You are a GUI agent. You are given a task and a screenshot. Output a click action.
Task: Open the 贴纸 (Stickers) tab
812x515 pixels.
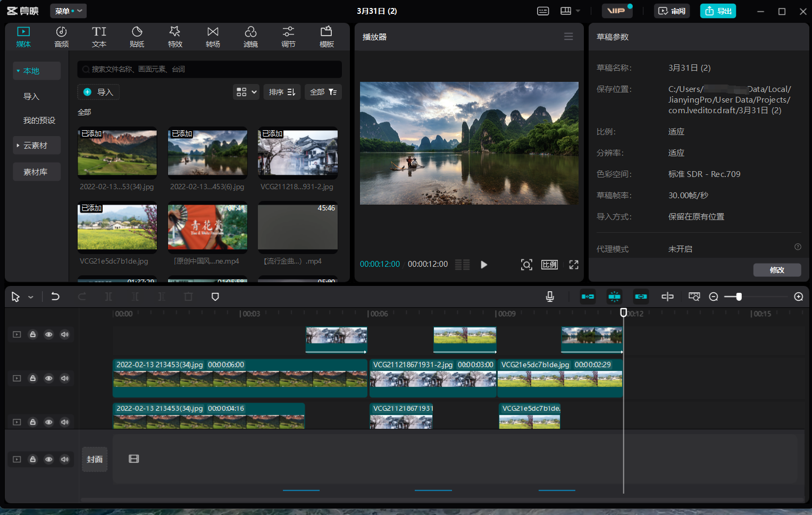[x=137, y=37]
